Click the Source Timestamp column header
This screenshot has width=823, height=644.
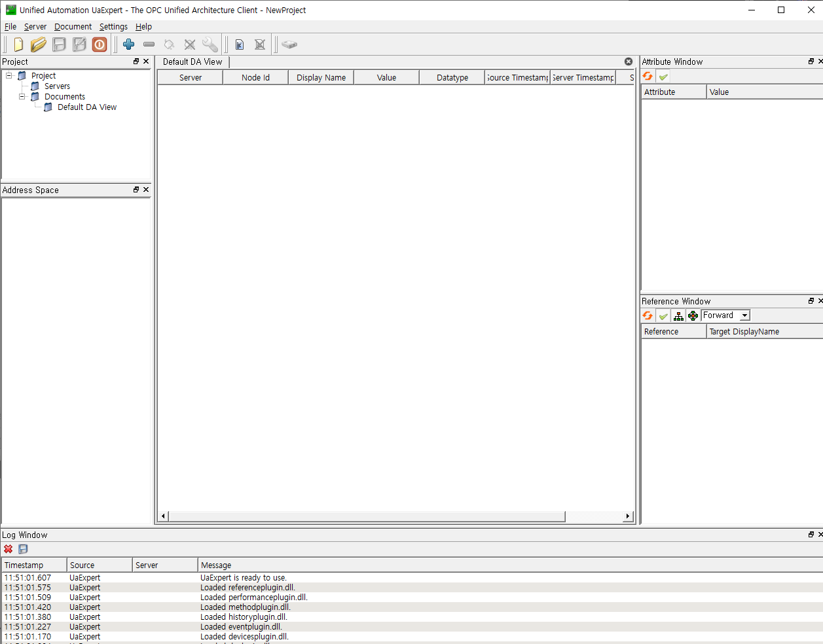(517, 77)
